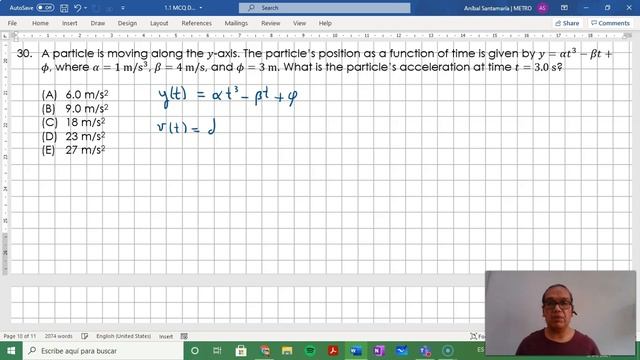The image size is (640, 360).
Task: Click the Word icon on taskbar
Action: 356,351
